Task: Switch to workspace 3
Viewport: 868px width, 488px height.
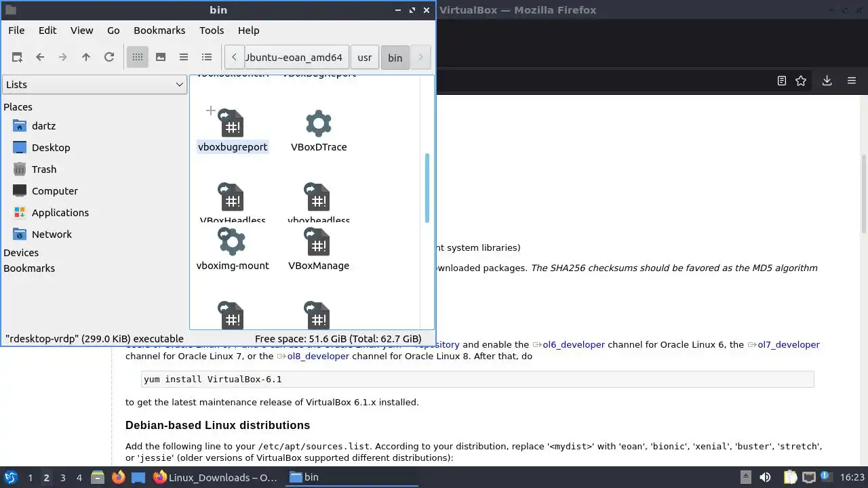Action: pyautogui.click(x=62, y=478)
